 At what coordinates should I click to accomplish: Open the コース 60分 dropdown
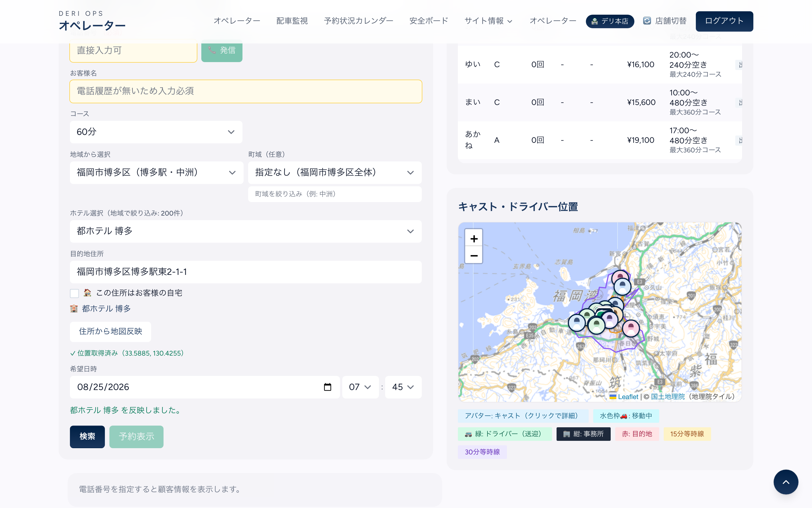point(156,132)
